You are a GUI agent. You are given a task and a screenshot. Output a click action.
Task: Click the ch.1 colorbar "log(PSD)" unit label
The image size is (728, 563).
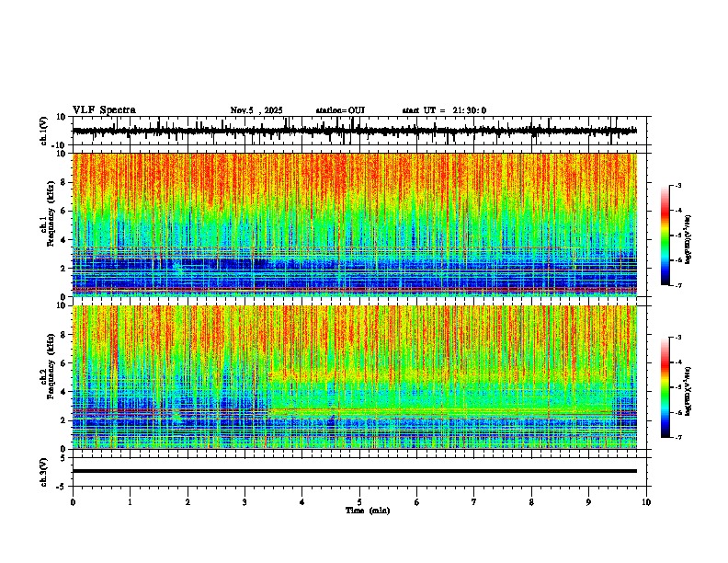point(688,240)
